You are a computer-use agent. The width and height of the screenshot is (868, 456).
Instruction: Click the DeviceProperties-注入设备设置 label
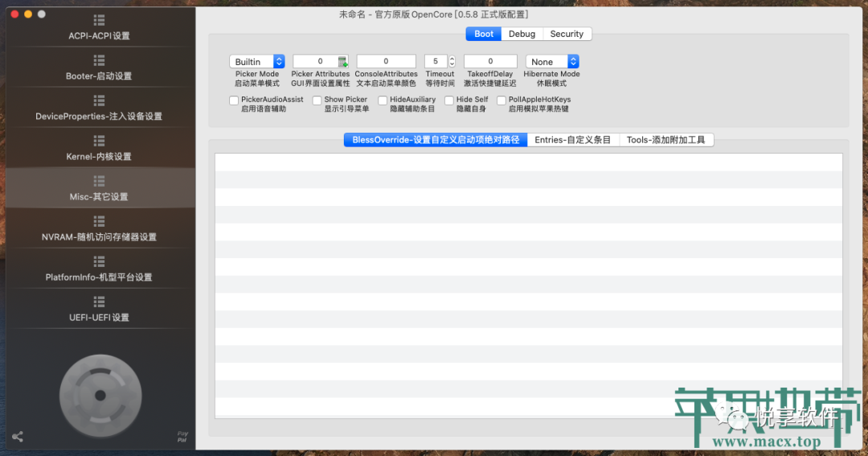pyautogui.click(x=99, y=117)
